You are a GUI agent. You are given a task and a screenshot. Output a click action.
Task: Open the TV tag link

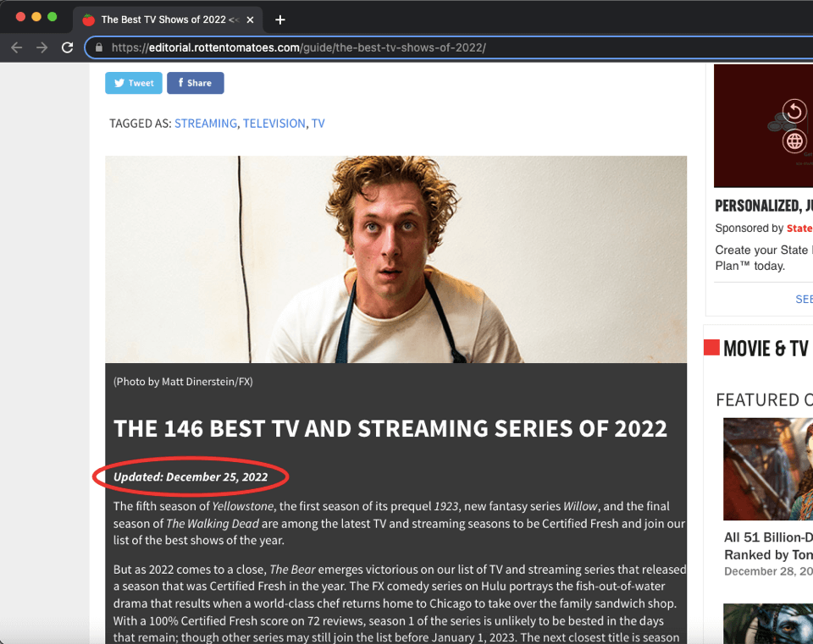tap(318, 123)
